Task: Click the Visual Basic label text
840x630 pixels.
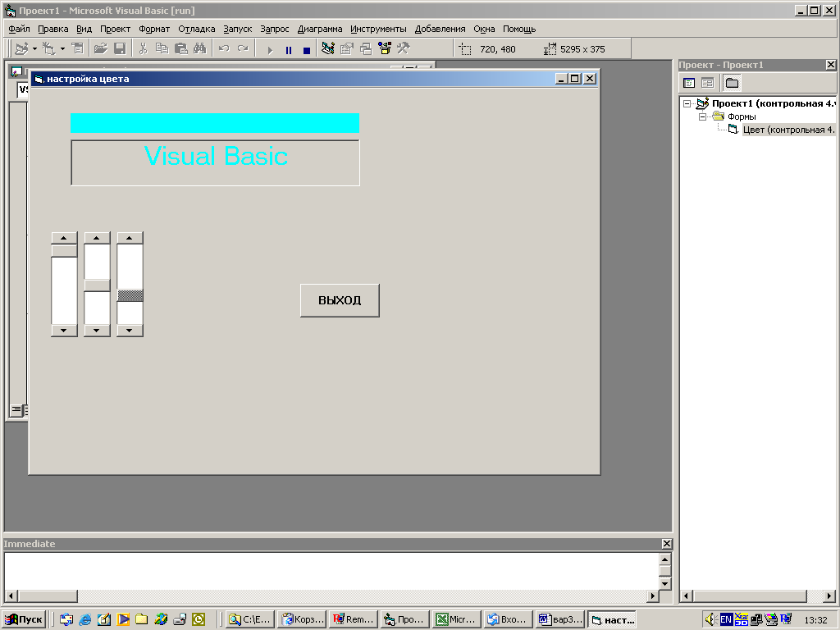Action: 216,156
